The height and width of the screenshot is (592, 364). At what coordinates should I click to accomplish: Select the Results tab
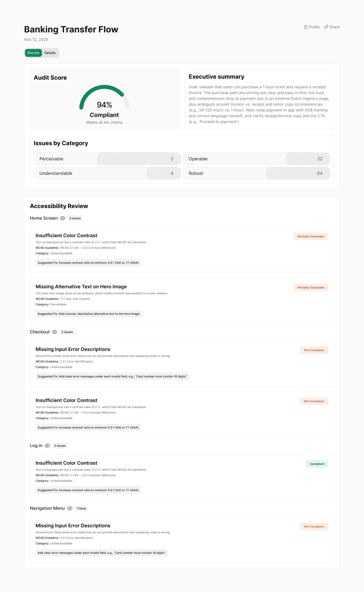[33, 53]
